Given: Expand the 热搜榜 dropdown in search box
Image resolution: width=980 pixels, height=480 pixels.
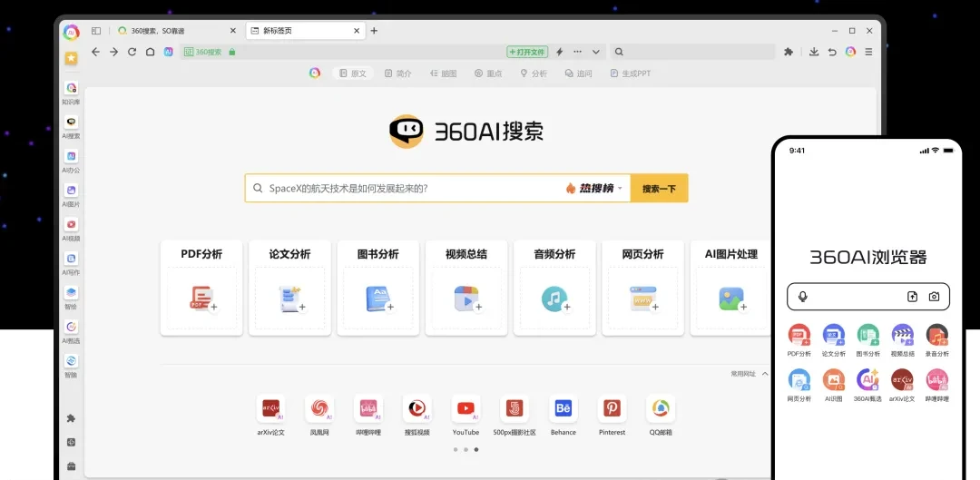Looking at the screenshot, I should click(620, 188).
